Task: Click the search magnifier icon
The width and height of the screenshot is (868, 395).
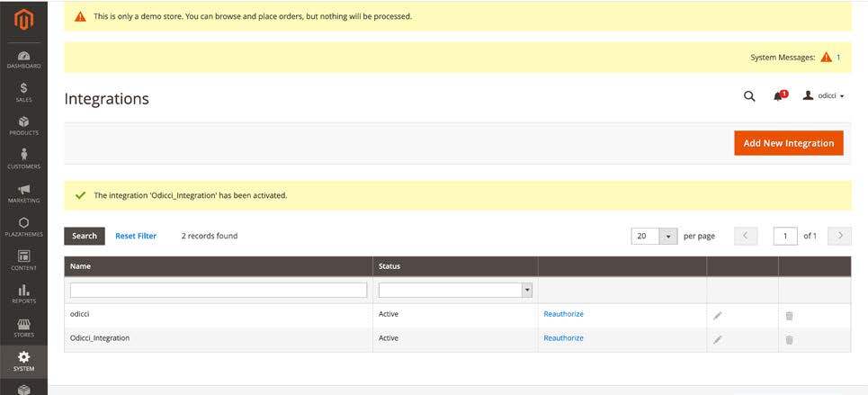Action: [749, 96]
